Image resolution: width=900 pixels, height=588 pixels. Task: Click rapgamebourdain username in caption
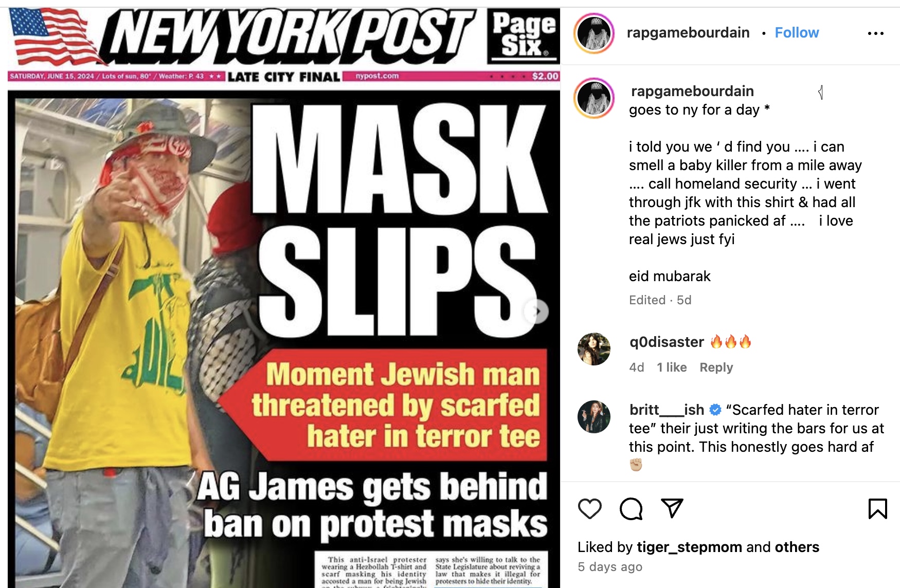tap(692, 91)
